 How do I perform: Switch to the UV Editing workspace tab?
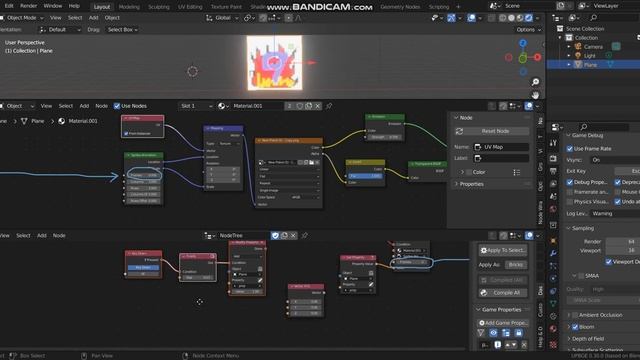(x=190, y=7)
